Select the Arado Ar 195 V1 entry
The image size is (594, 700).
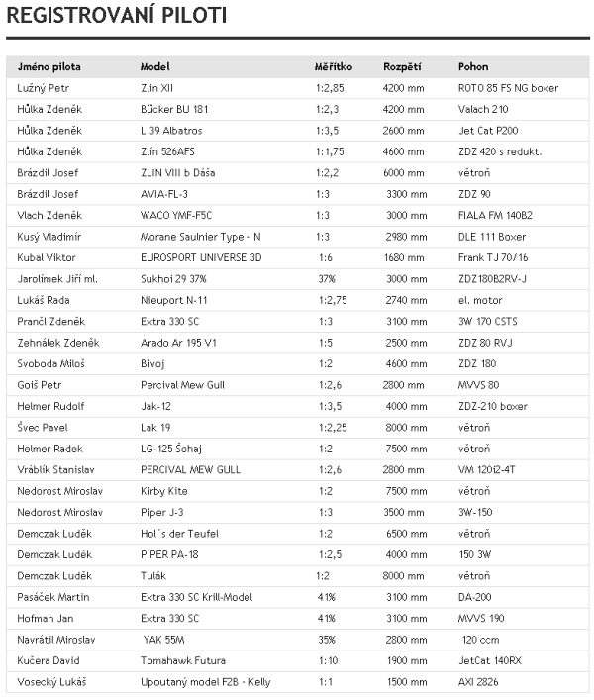pyautogui.click(x=178, y=343)
